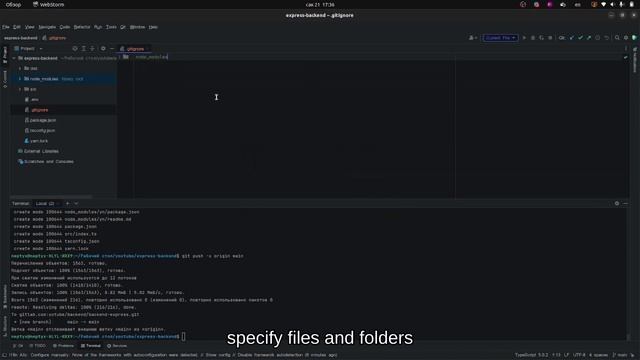Open IDE settings gear in main toolbar
The height and width of the screenshot is (360, 640).
point(626,38)
